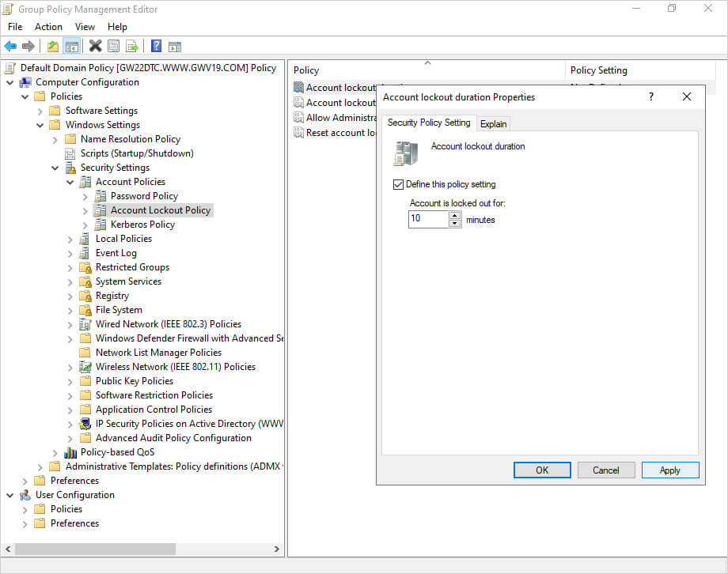Uncheck Define this policy setting
728x574 pixels.
tap(398, 184)
